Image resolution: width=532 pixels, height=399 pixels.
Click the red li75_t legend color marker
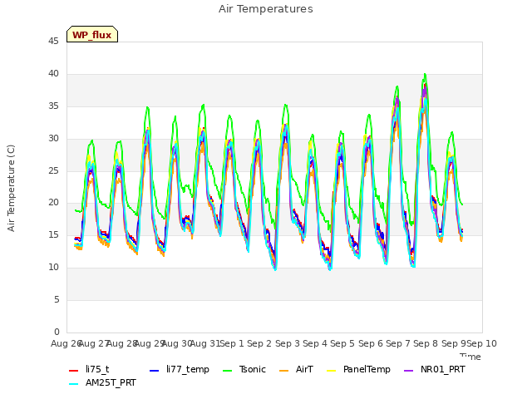tap(73, 371)
